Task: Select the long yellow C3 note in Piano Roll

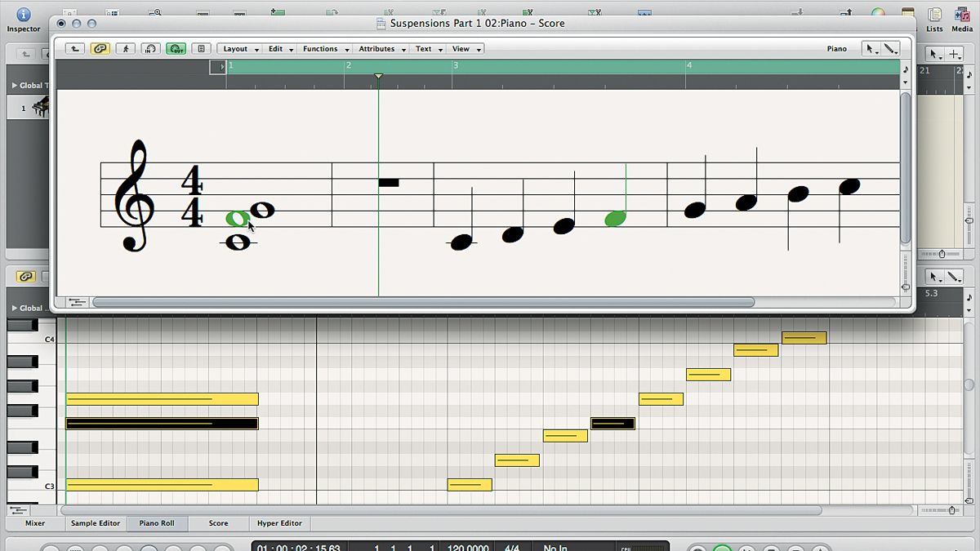Action: [x=162, y=485]
